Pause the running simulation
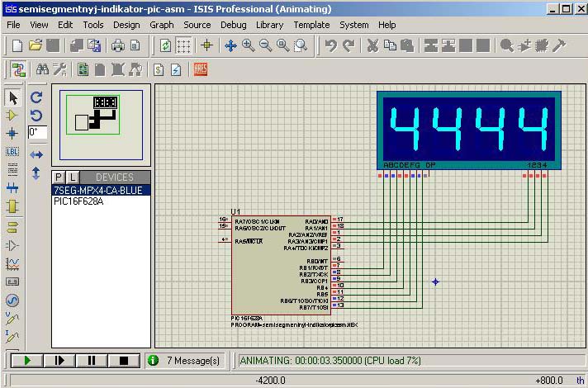Screen dimensions: 588x388 coord(92,361)
